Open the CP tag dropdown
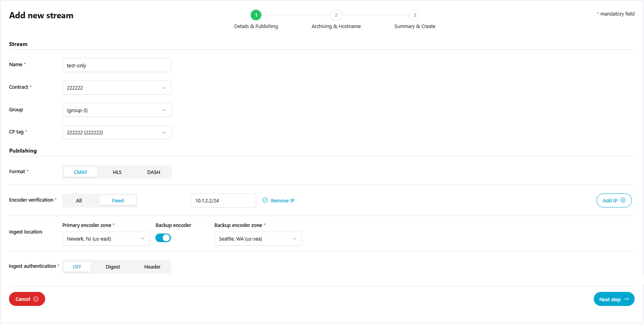 coord(117,132)
